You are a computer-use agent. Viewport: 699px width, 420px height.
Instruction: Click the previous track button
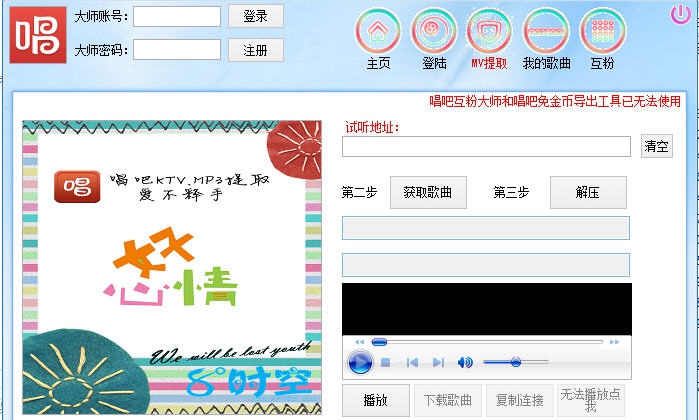(412, 362)
